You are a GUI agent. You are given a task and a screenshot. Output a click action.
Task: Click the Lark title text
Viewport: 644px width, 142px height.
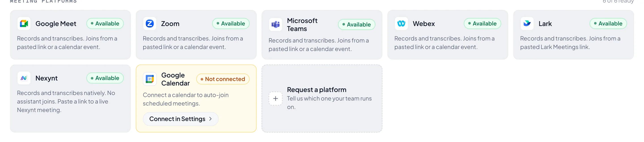pyautogui.click(x=545, y=24)
